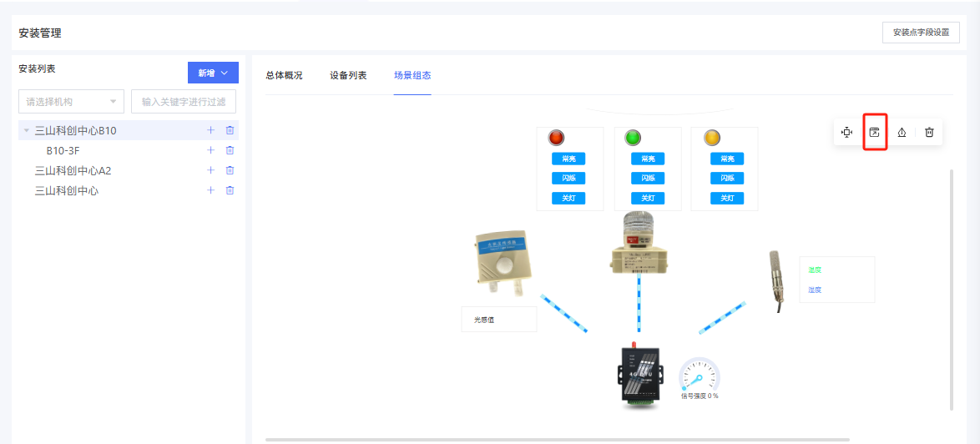Screen dimensions: 980x444
Task: Switch to 总体概况 tab
Action: pos(284,75)
